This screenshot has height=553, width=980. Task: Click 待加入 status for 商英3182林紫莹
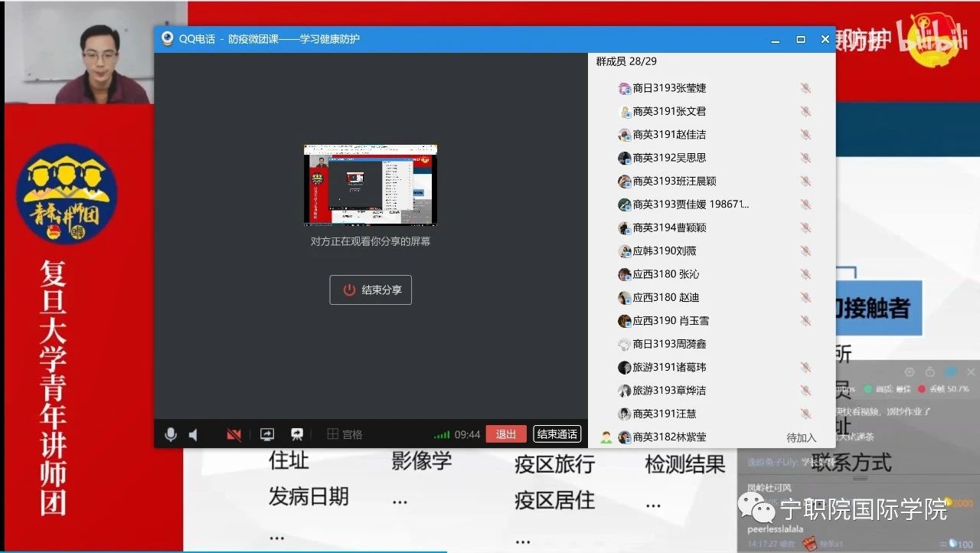click(x=801, y=437)
